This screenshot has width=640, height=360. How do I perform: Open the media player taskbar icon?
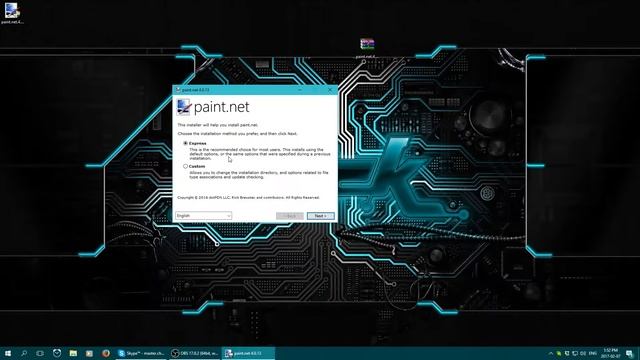pos(89,353)
